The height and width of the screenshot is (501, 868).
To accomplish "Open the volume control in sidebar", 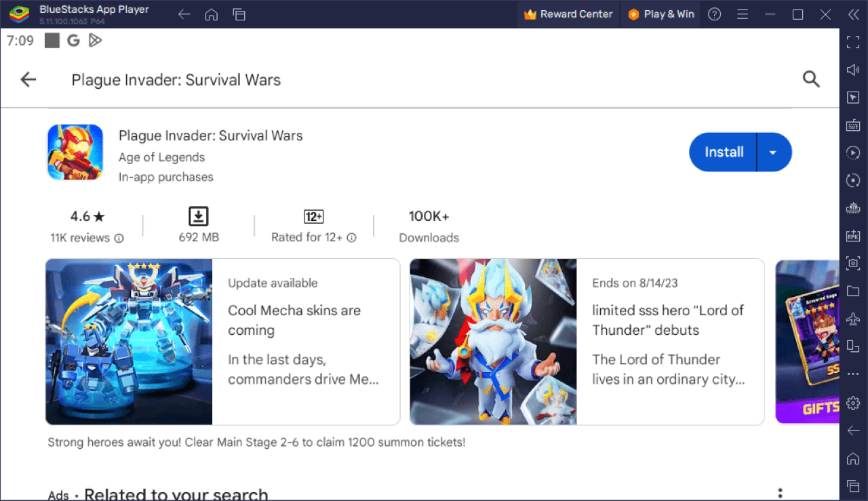I will coord(853,70).
